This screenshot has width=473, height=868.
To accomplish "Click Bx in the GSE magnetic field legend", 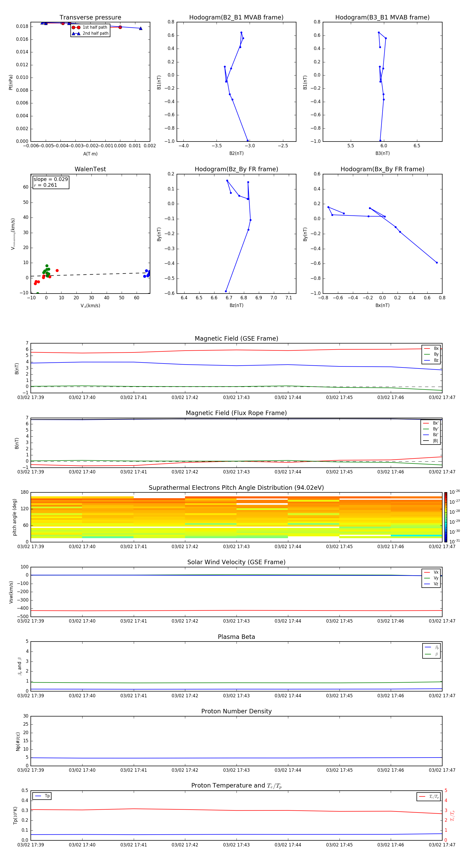I will pos(431,349).
